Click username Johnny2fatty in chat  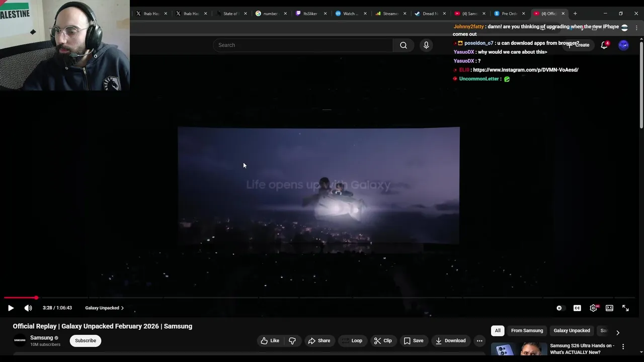468,27
